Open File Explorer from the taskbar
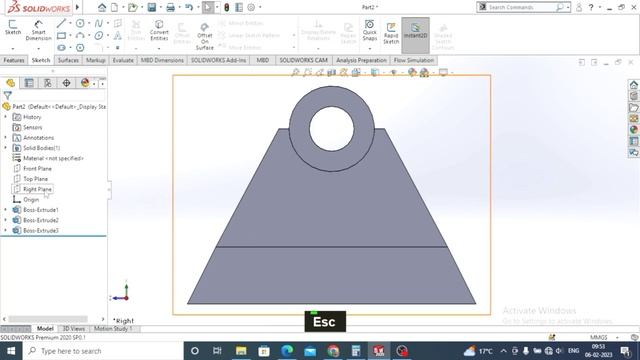 click(x=241, y=351)
